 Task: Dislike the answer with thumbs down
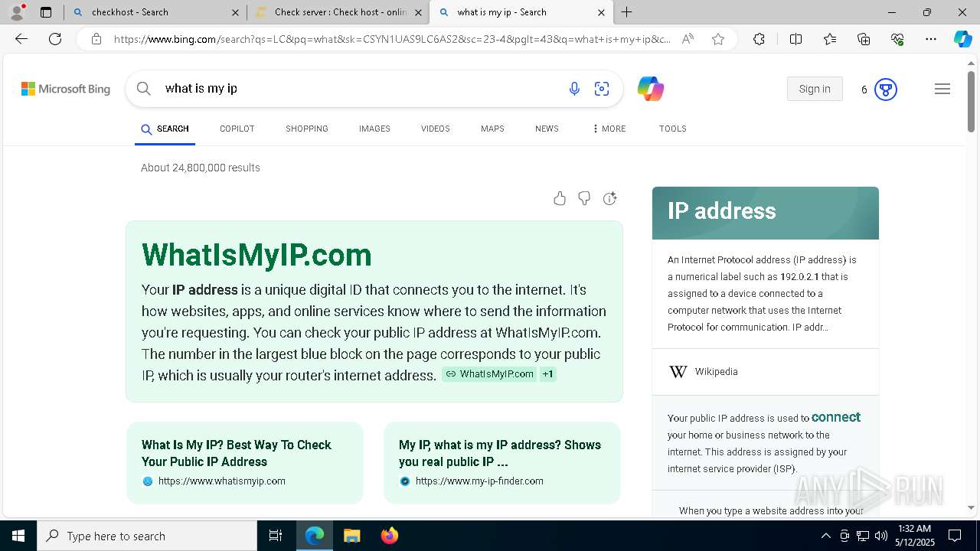[584, 199]
